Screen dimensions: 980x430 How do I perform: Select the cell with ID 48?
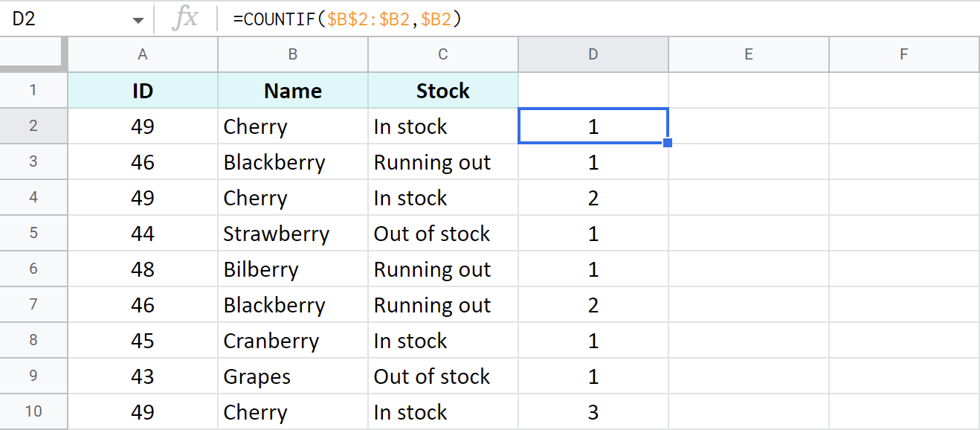[142, 269]
